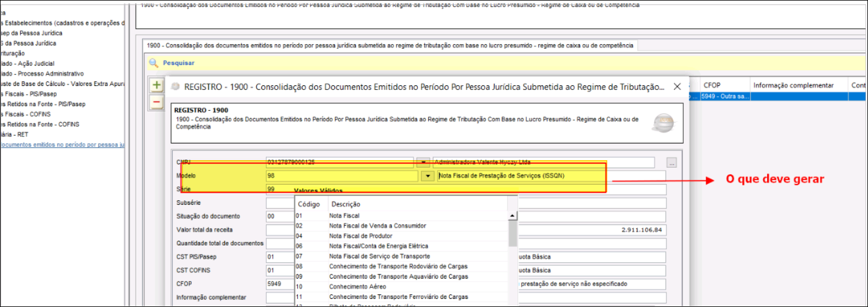
Task: Select Conhecimento de Transporte Rodoviário de Cargas
Action: pos(401,266)
